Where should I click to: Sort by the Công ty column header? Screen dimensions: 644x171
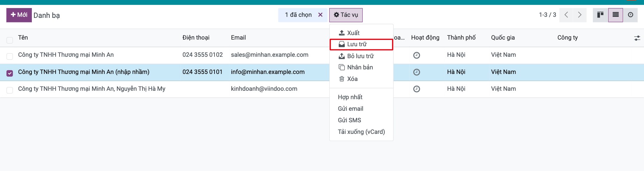point(568,37)
